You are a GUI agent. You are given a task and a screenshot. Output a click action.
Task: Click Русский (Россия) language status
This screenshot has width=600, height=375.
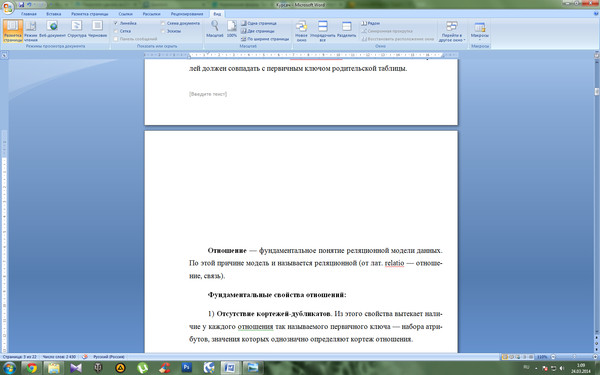109,357
